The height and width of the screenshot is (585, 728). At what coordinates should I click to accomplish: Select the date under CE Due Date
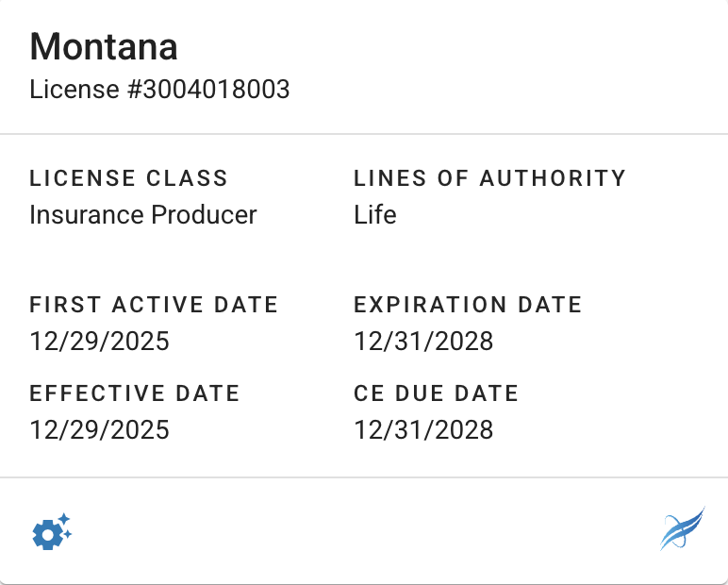tap(423, 429)
